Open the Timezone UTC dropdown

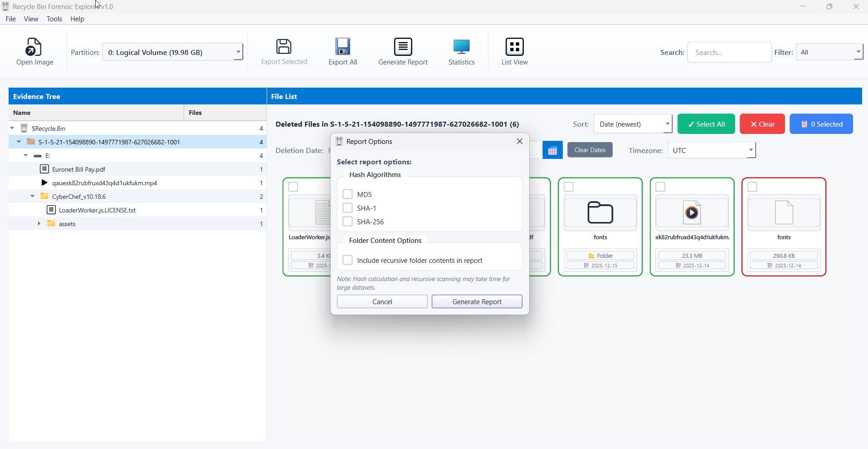click(x=712, y=150)
